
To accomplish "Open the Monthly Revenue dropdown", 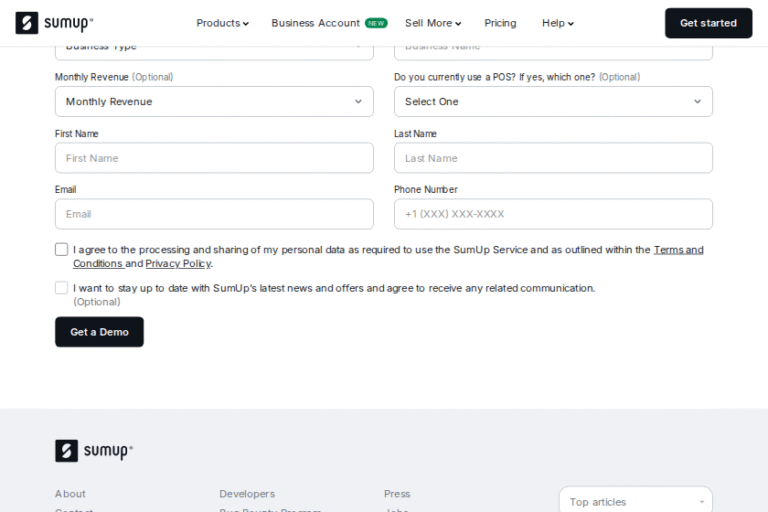I will [x=214, y=101].
